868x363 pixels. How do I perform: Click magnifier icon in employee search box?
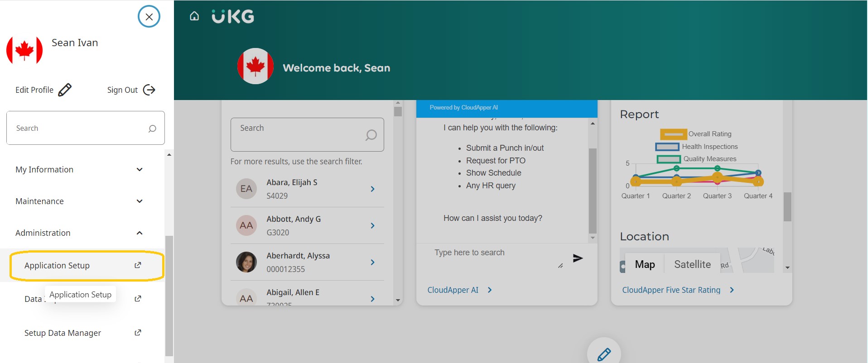(x=371, y=135)
